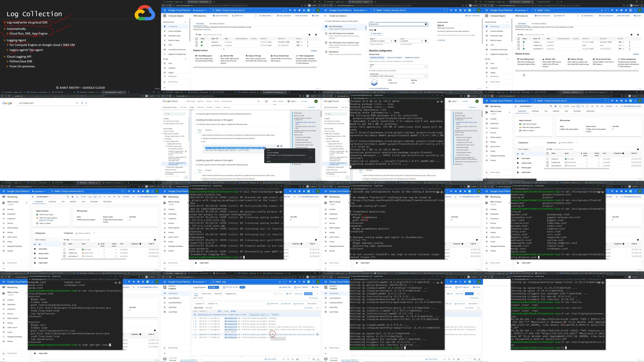644x362 pixels.
Task: Toggle the Histogram panel visibility
Action: (x=213, y=304)
